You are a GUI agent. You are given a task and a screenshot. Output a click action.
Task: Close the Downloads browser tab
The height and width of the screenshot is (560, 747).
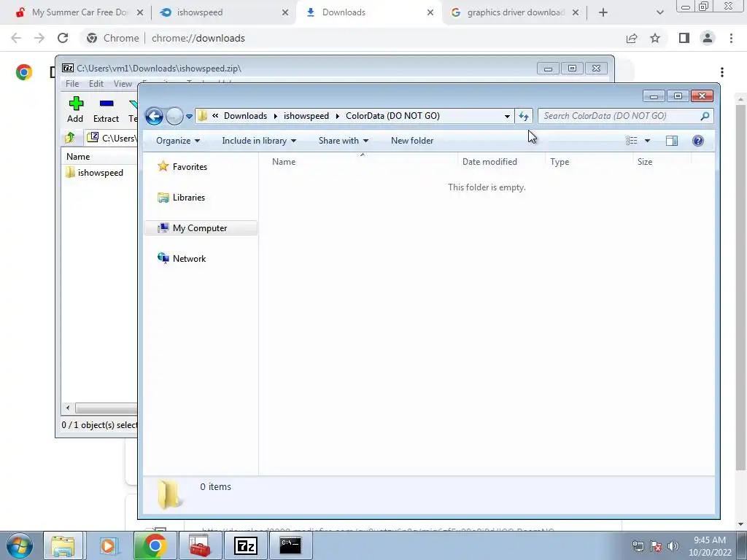430,12
